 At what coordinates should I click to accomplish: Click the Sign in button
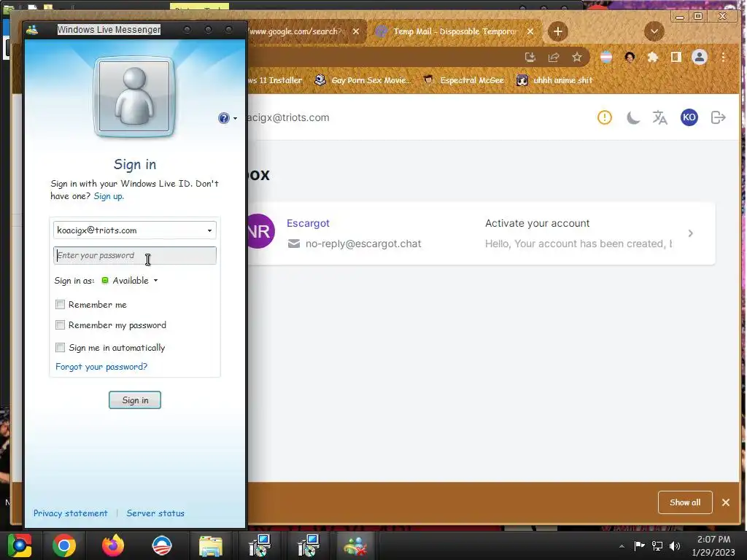(x=135, y=400)
